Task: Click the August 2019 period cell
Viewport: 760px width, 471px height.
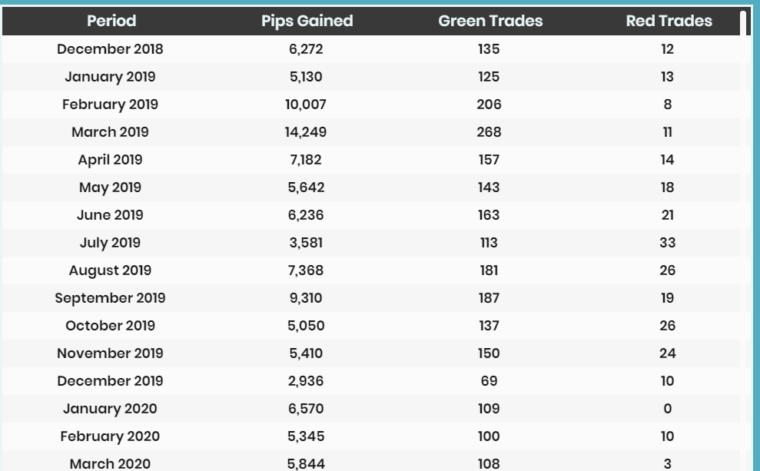Action: click(x=110, y=270)
